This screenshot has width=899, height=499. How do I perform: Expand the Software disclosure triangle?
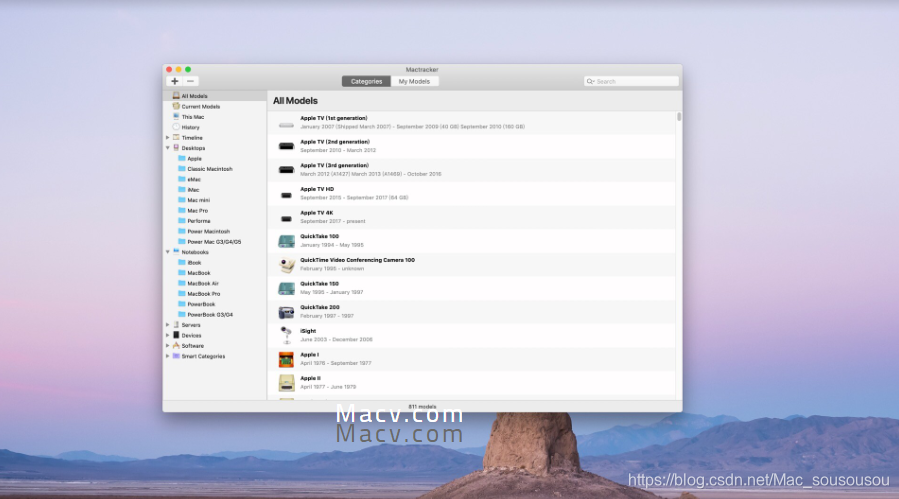click(167, 346)
